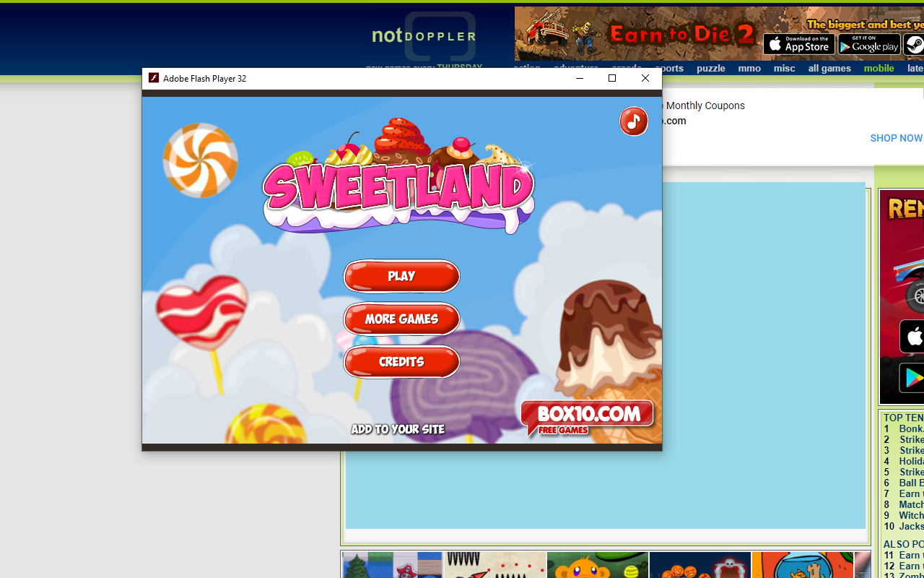Open the skull pumpkin game thumbnail
Viewport: 924px width, 578px height.
pos(699,565)
